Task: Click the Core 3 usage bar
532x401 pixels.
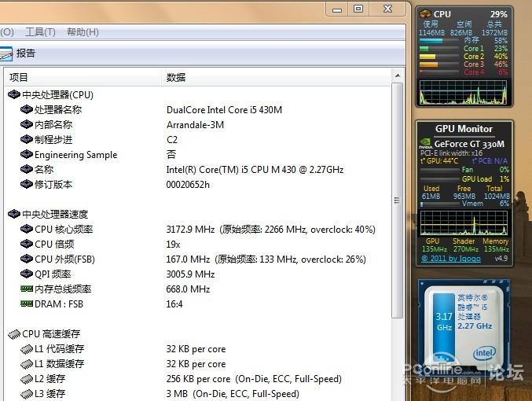Action: click(439, 64)
